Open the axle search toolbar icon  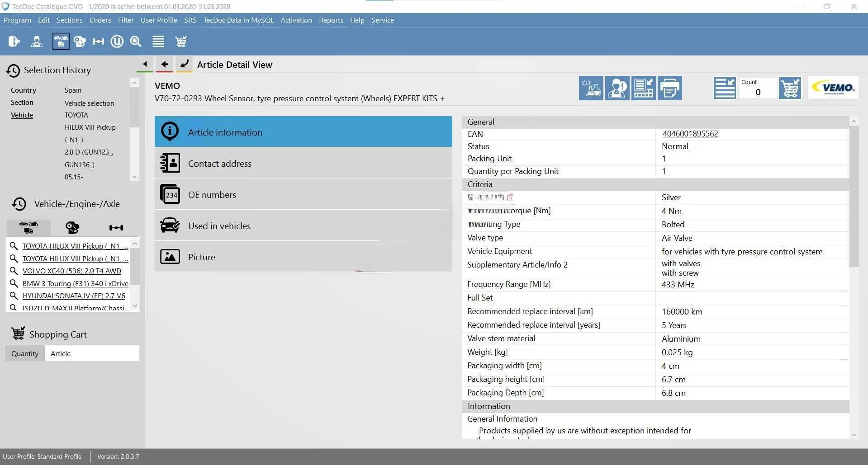coord(98,42)
